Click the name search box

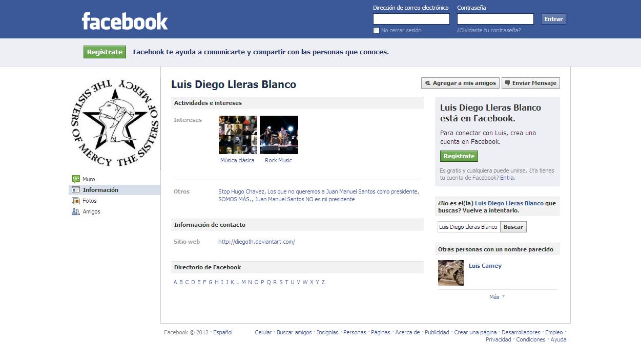click(x=468, y=227)
